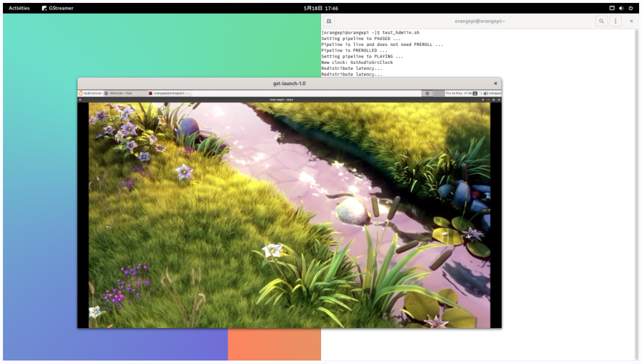
Task: Open search in the terminal window
Action: [601, 22]
